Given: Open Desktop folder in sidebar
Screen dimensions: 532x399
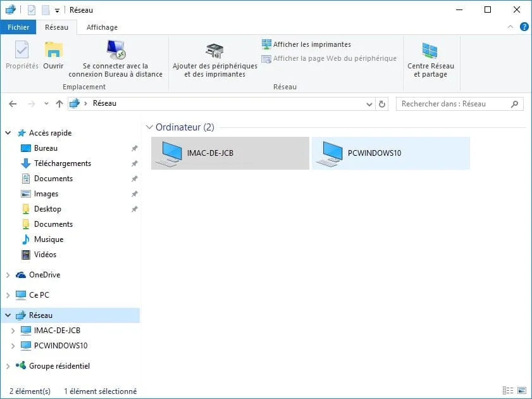Looking at the screenshot, I should 47,209.
